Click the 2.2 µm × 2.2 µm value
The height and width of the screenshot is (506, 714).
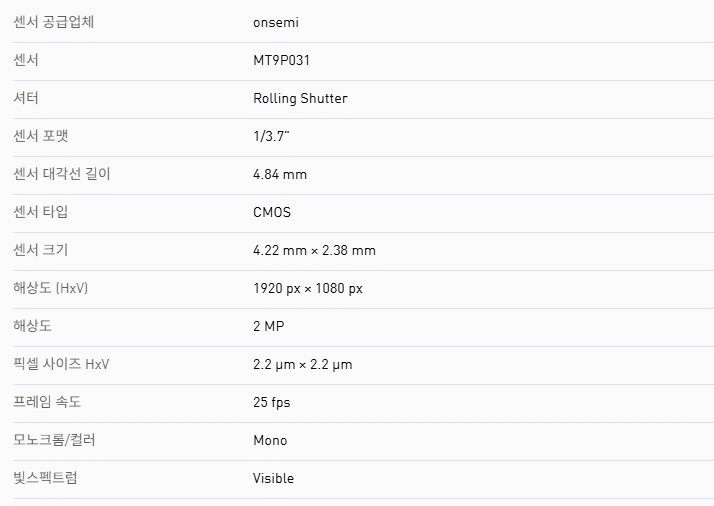(x=302, y=364)
